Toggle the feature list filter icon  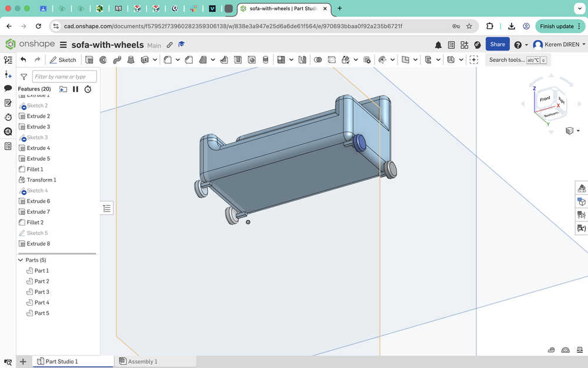point(24,77)
